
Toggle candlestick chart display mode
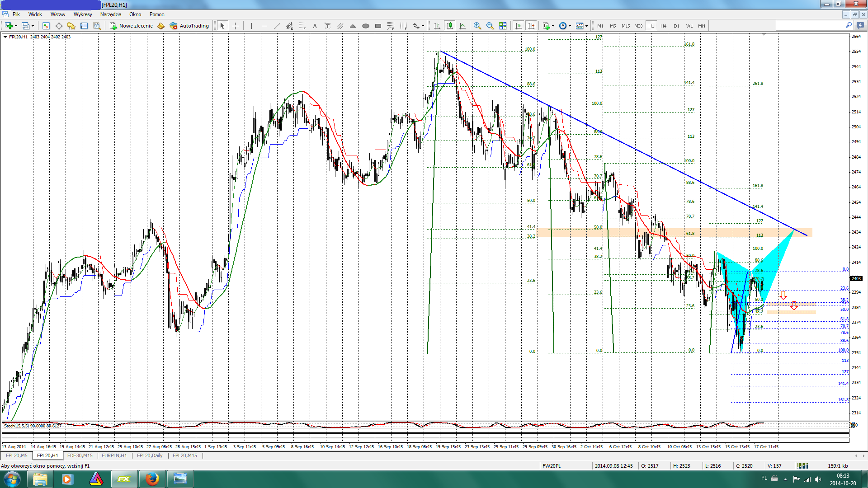[x=449, y=26]
